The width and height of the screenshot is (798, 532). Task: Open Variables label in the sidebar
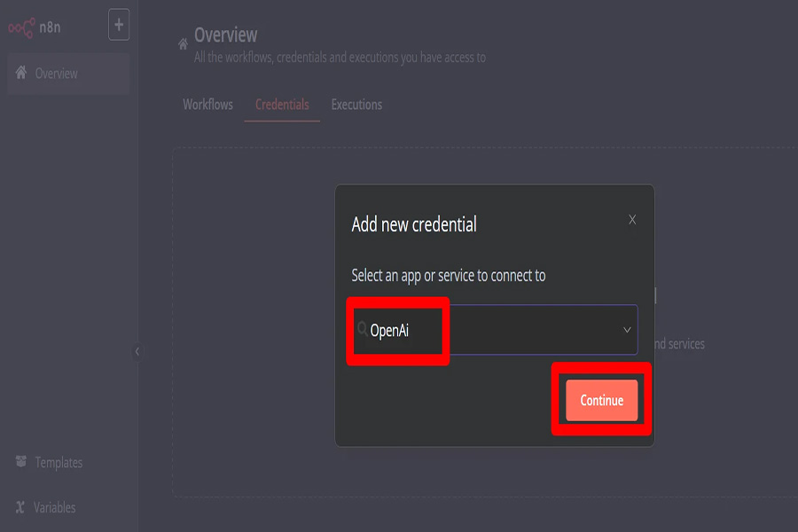point(54,508)
